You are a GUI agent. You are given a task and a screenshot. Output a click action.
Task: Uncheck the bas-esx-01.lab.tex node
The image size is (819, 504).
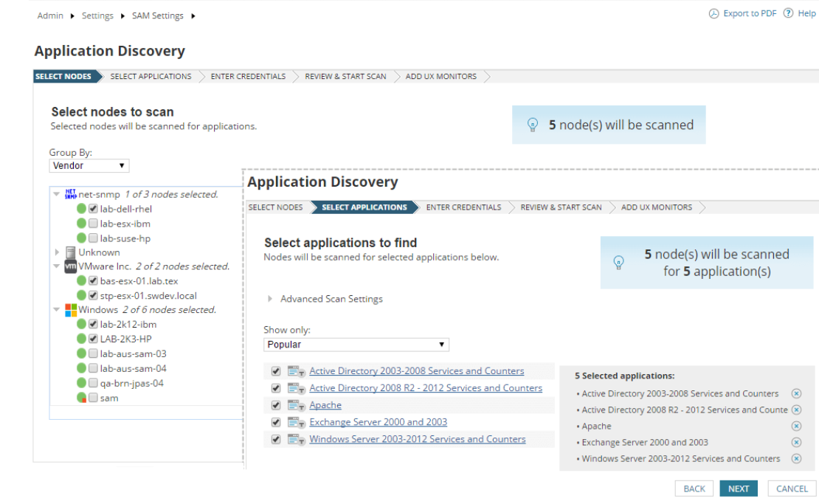pos(93,281)
